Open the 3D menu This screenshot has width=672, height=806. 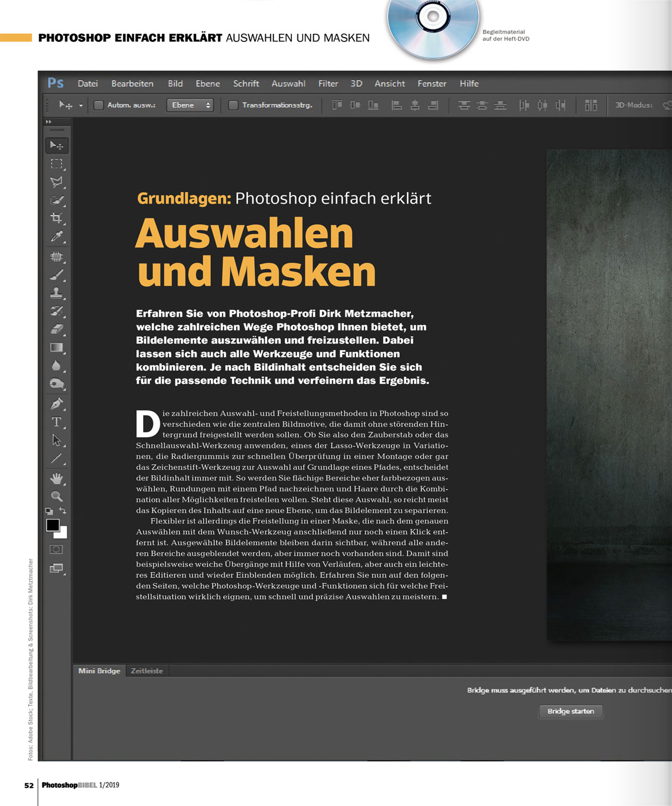pos(356,83)
